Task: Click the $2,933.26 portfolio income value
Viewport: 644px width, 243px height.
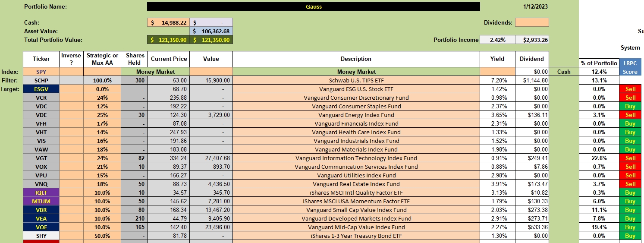Action: (x=532, y=40)
